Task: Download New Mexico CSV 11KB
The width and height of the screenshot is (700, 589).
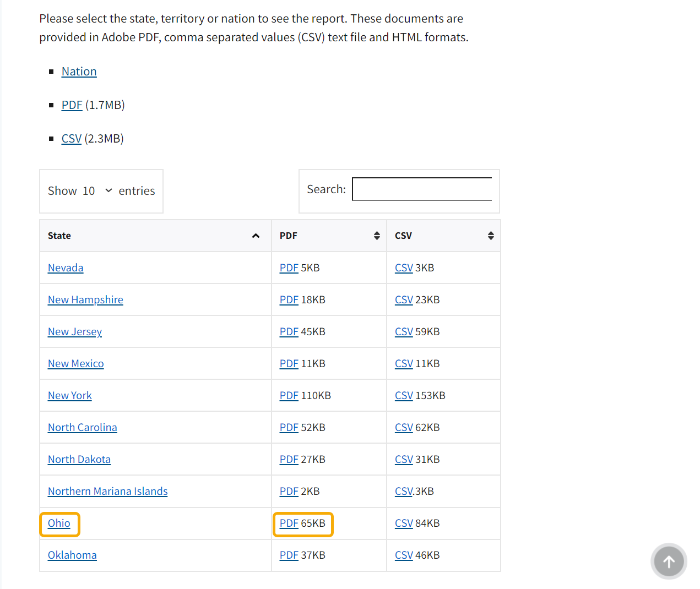Action: tap(404, 364)
